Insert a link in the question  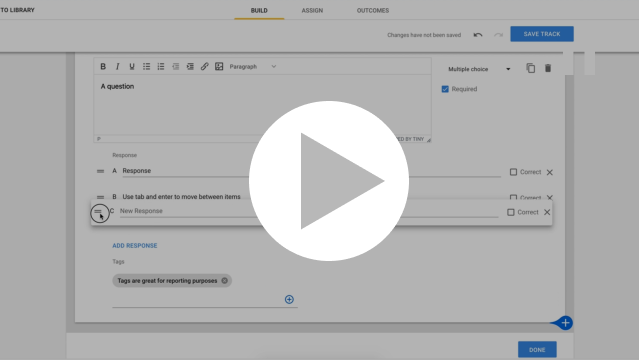(205, 66)
